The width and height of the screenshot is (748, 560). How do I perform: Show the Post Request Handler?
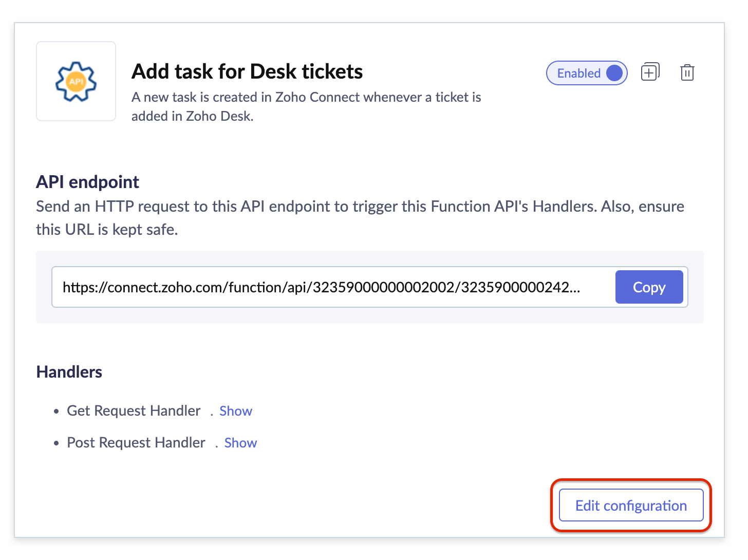(x=240, y=443)
